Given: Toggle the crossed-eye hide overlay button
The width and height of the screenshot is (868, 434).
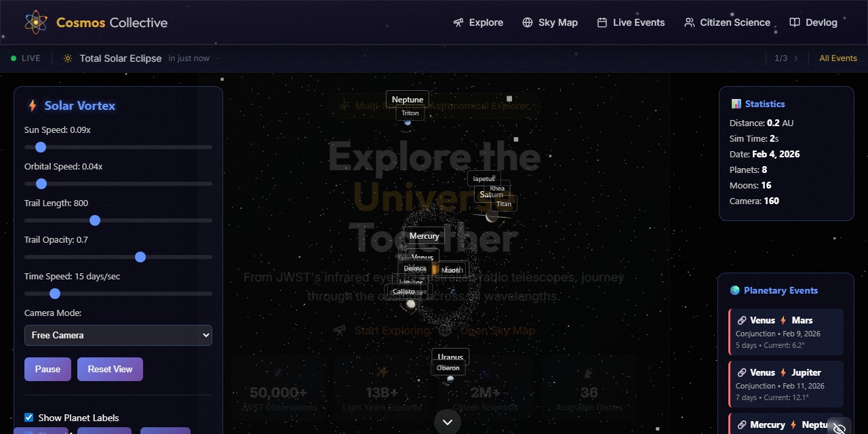Looking at the screenshot, I should pyautogui.click(x=839, y=428).
